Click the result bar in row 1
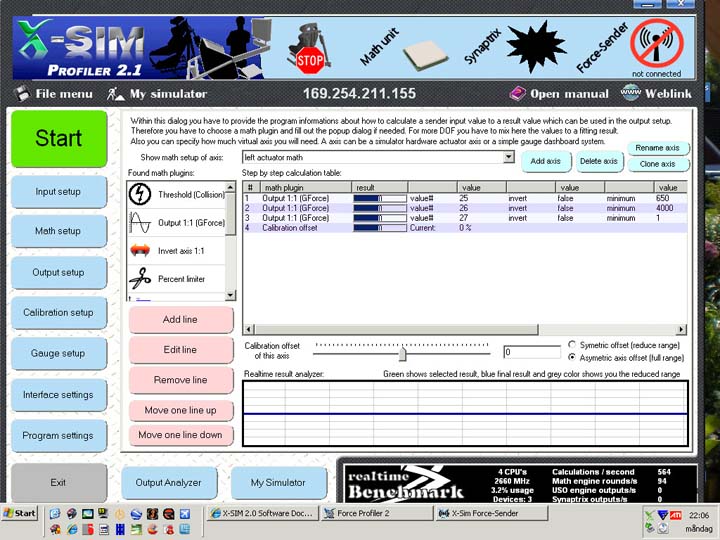720x540 pixels. (380, 198)
